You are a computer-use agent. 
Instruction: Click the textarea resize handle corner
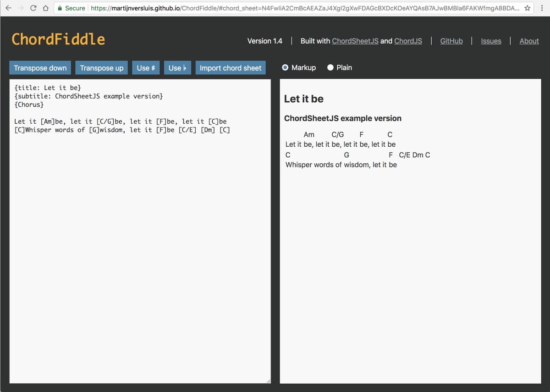point(268,381)
